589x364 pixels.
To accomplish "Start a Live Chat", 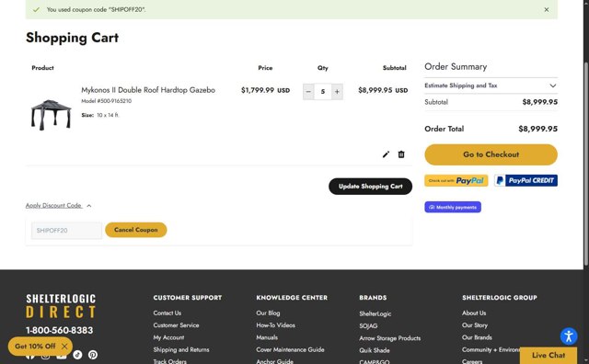I will click(x=549, y=355).
